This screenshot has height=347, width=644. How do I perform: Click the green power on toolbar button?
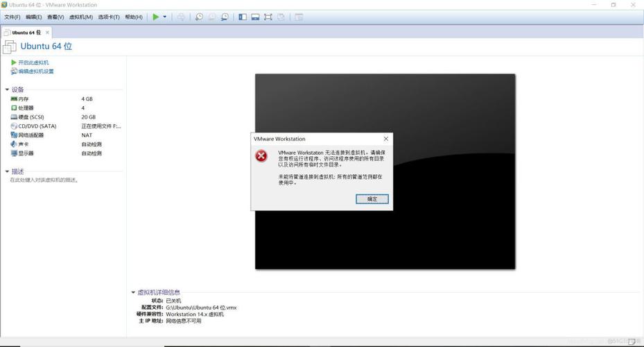click(156, 17)
